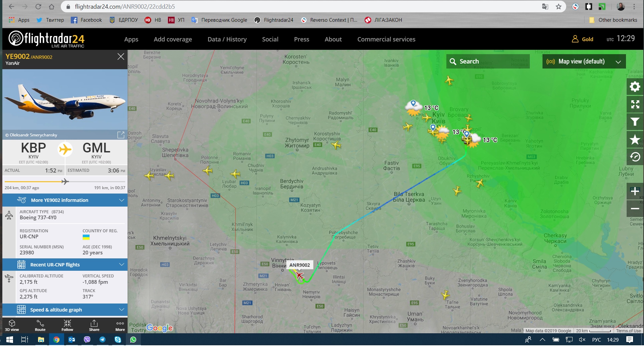
Task: Open Skype from taskbar
Action: coord(118,340)
